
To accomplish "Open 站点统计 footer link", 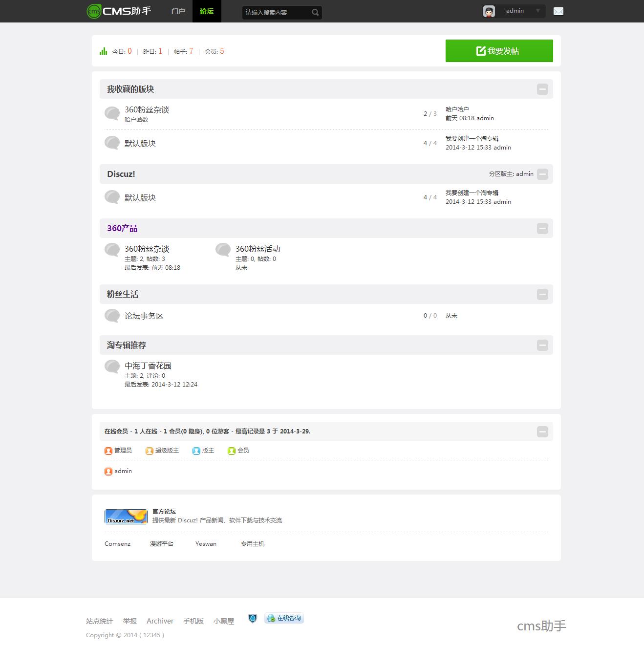I will [100, 621].
